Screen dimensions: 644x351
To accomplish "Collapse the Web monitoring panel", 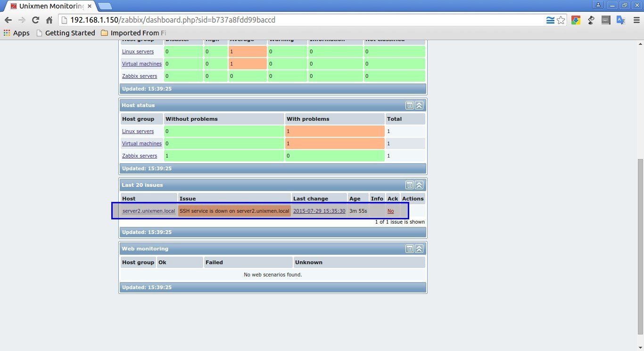I will click(419, 249).
